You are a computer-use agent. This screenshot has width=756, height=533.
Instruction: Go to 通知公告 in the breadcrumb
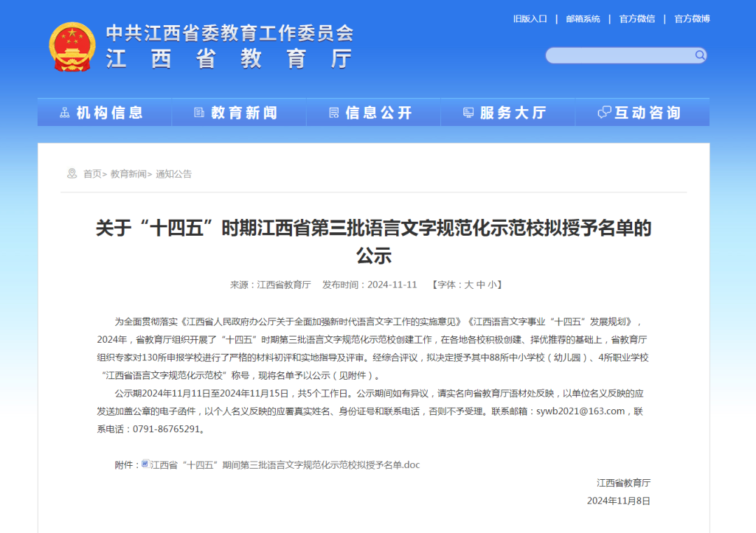(x=174, y=174)
